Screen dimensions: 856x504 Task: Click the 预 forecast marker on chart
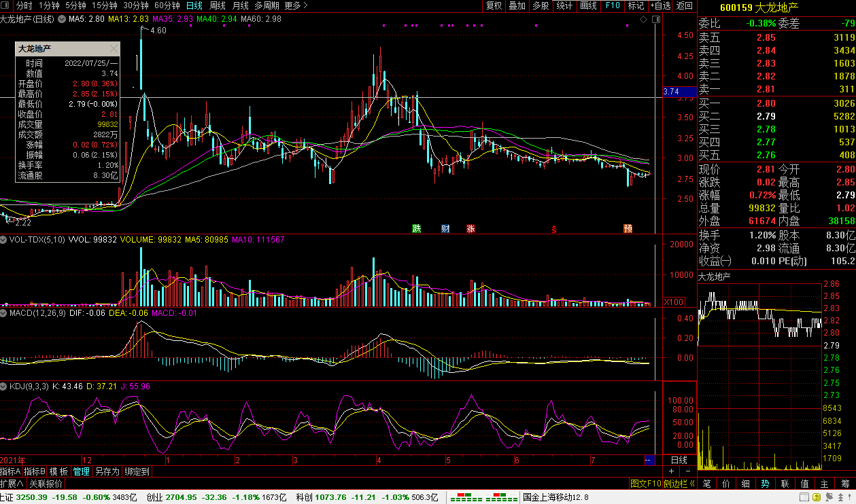(x=628, y=228)
